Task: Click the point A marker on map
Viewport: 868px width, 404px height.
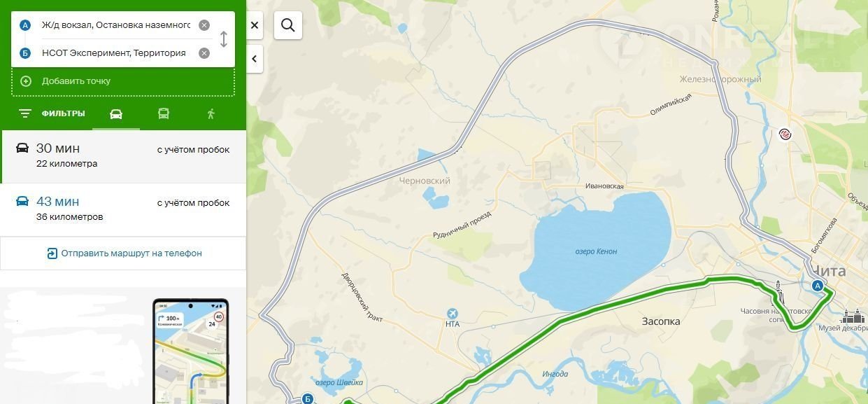Action: 817,286
